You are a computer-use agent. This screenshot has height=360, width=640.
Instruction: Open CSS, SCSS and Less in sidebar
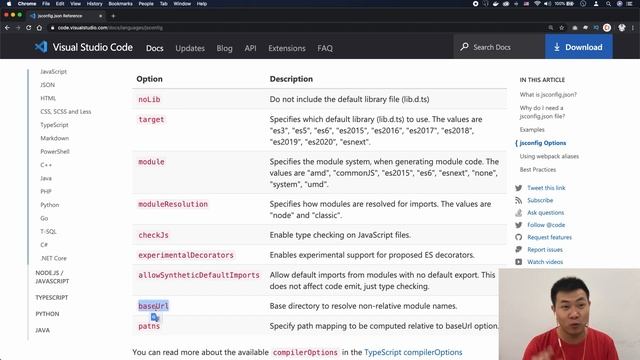tap(66, 111)
